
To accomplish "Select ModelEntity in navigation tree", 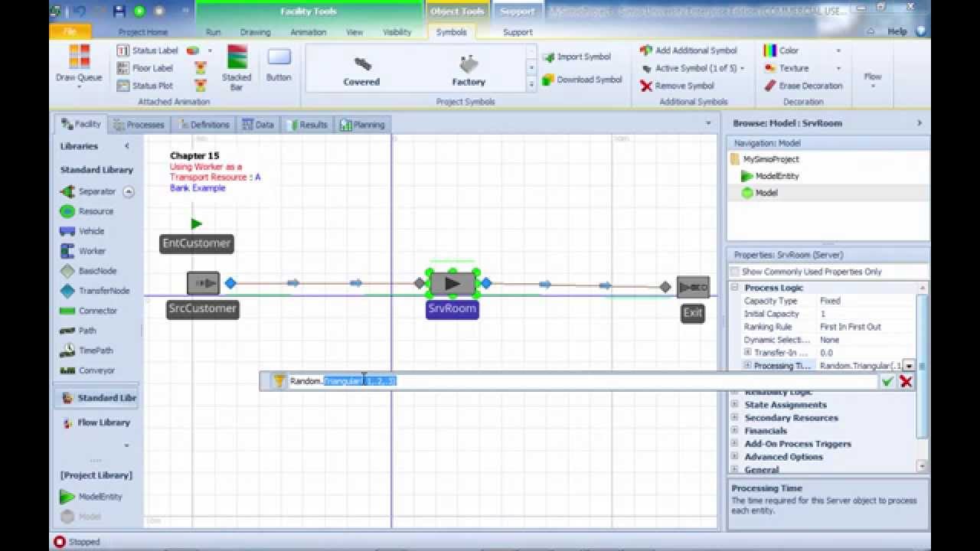I will [x=770, y=176].
